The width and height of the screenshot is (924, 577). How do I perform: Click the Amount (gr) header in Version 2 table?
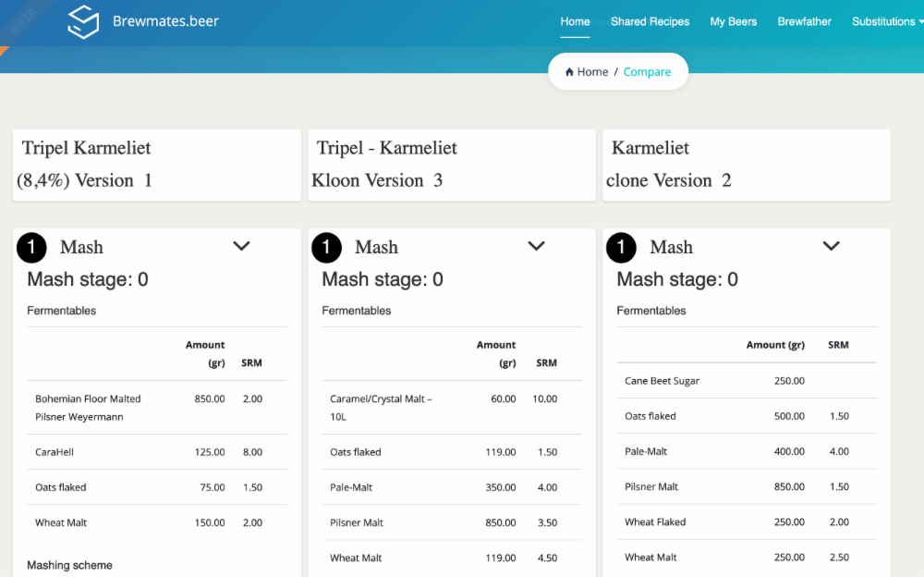(x=775, y=345)
